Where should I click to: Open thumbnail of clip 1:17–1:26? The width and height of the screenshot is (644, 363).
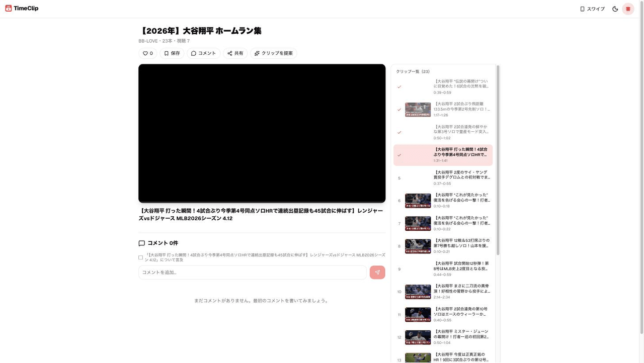click(x=418, y=110)
